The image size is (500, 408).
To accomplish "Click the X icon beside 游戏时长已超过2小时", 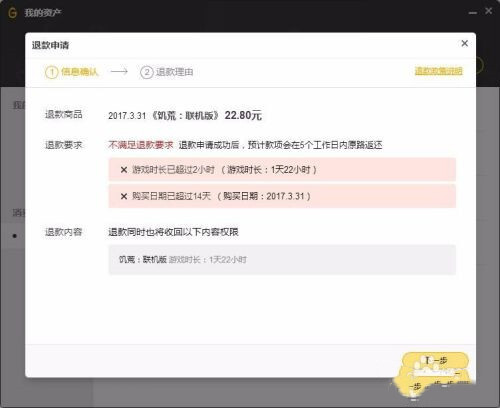I will pos(124,170).
